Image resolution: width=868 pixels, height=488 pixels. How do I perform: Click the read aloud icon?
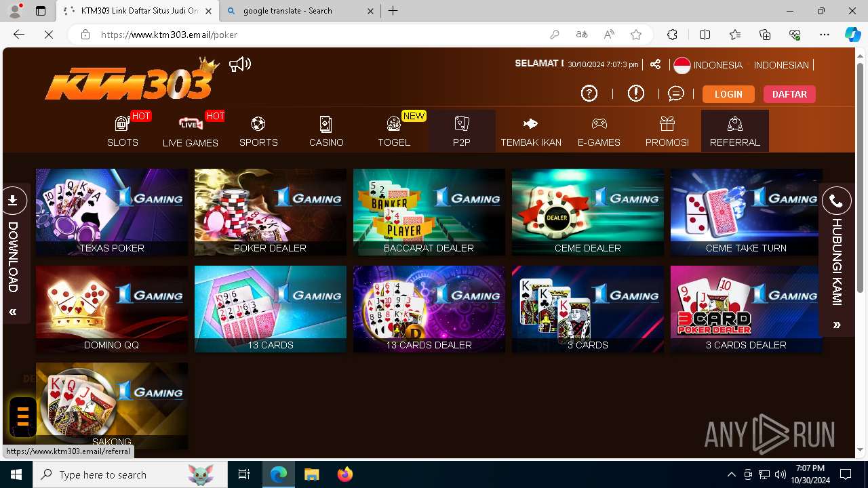(609, 35)
